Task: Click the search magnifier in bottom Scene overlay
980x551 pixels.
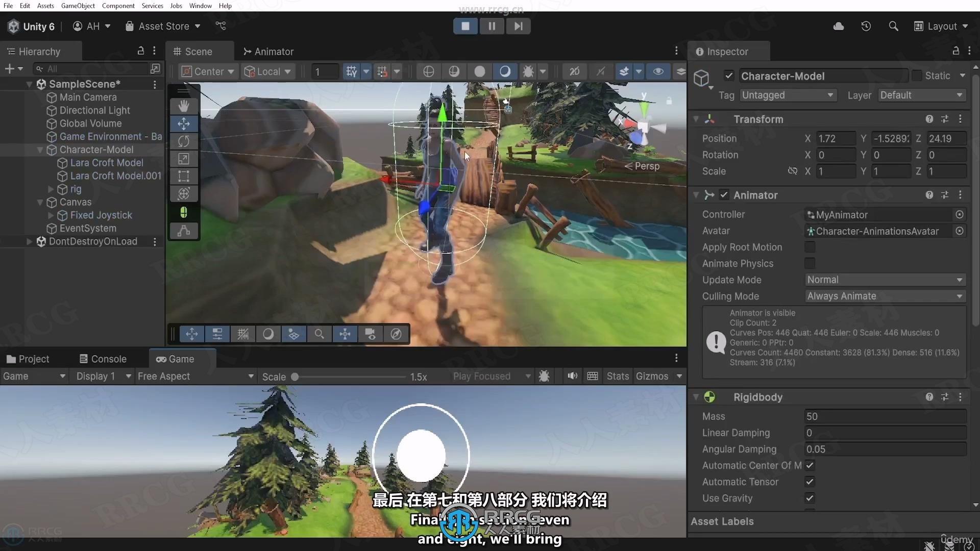Action: pyautogui.click(x=319, y=334)
